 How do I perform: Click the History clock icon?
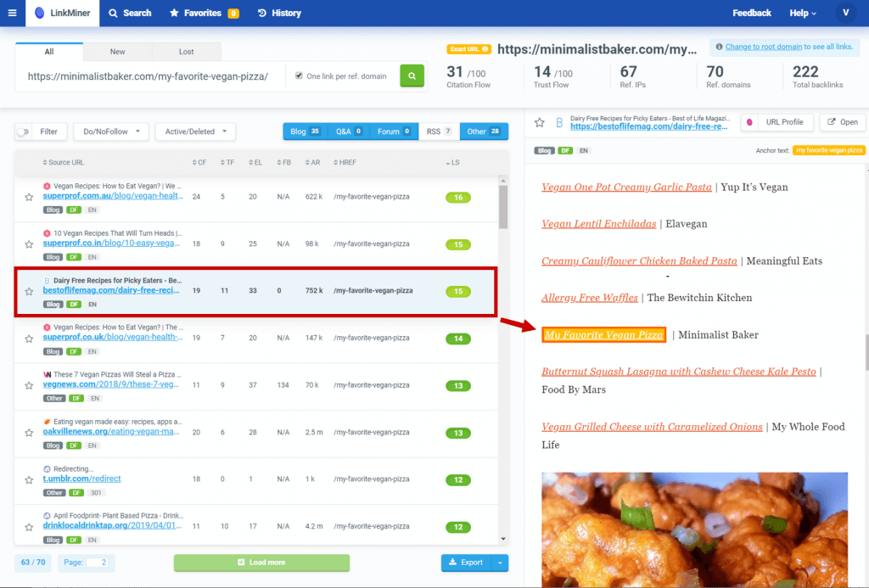262,13
